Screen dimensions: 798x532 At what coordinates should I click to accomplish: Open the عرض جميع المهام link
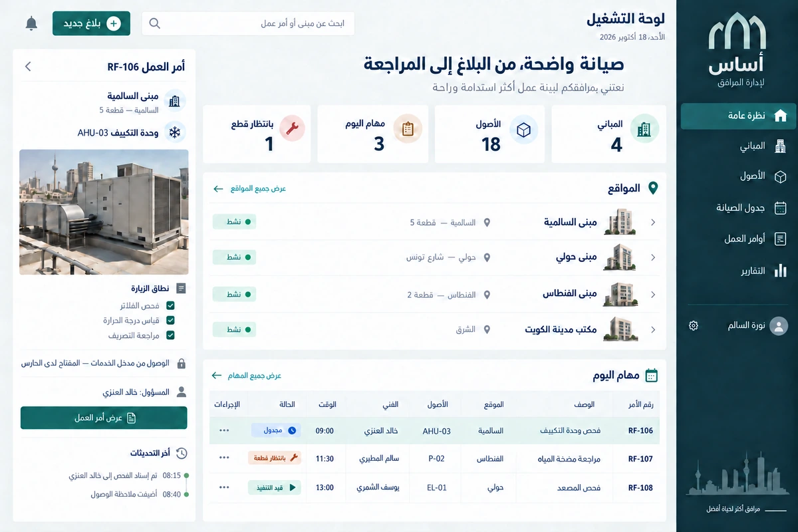point(247,376)
